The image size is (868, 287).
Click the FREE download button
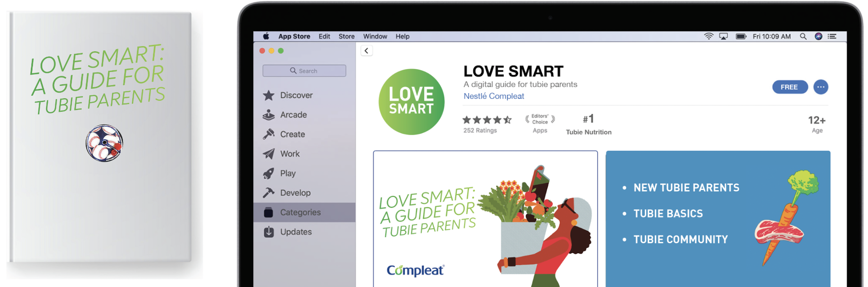790,87
